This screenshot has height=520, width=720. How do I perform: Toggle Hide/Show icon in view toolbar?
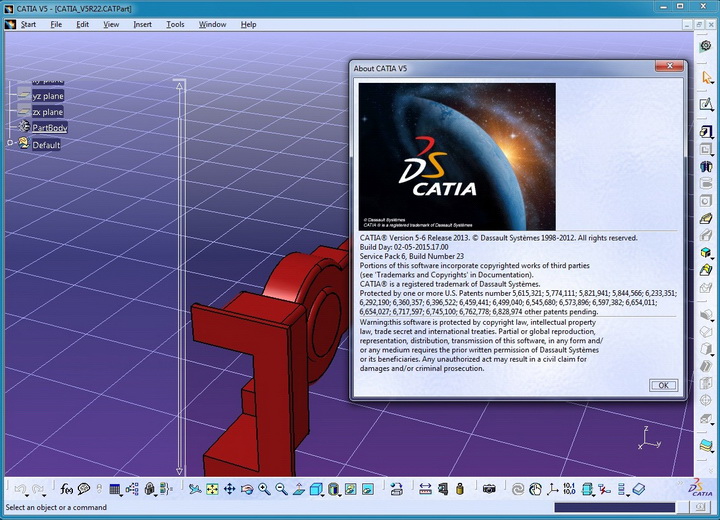[350, 489]
